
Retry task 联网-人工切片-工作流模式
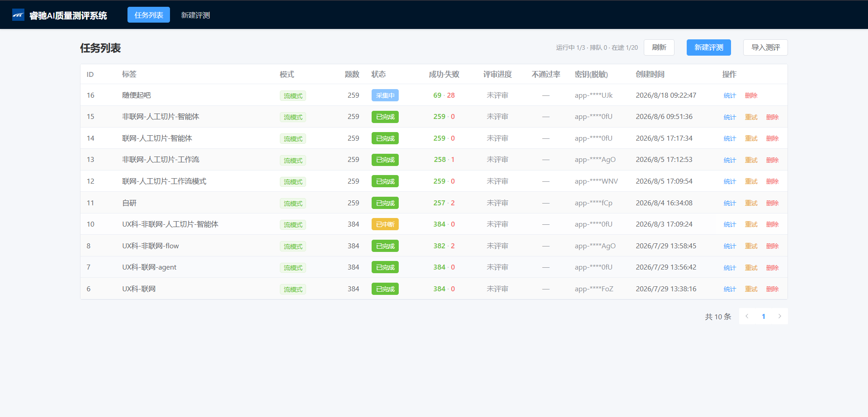tap(751, 181)
